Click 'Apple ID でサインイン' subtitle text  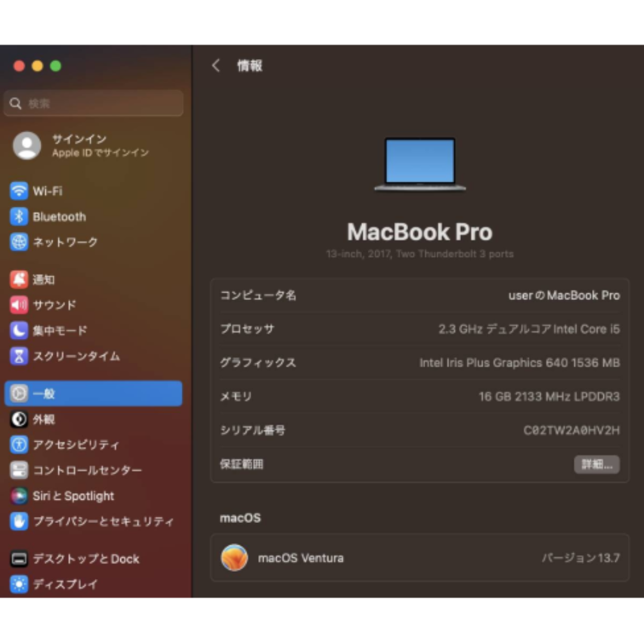tap(101, 153)
